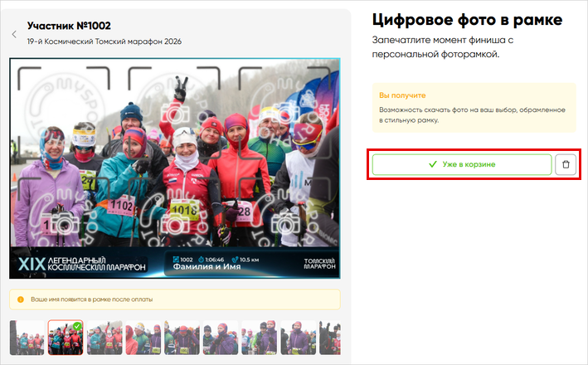Click the "Вы получите" information box
This screenshot has width=588, height=365.
coord(472,108)
